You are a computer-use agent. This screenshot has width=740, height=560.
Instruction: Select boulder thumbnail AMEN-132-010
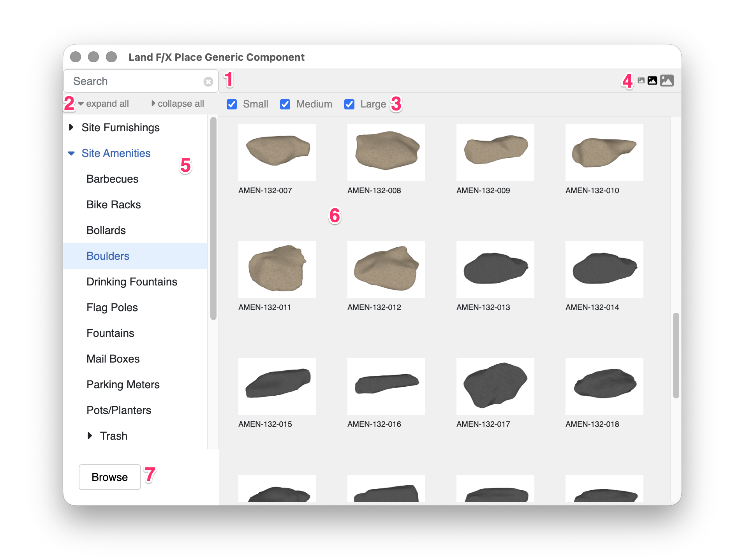(604, 153)
